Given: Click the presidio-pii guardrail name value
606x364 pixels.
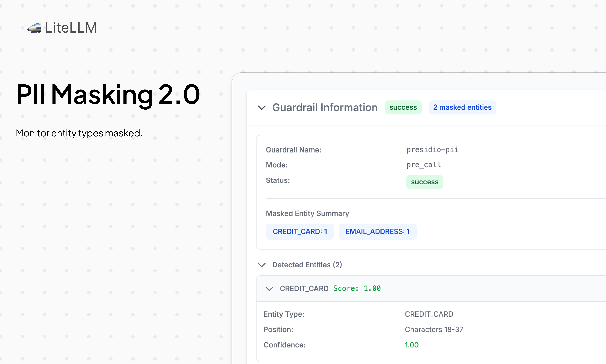Looking at the screenshot, I should (432, 150).
